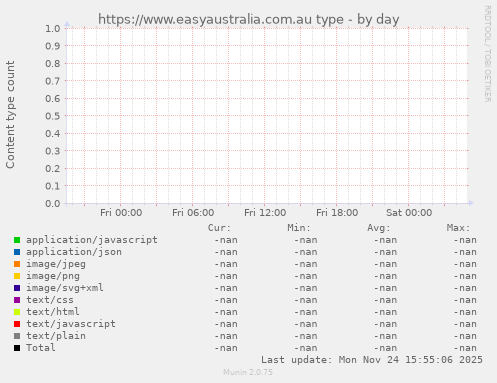Click the red text/javascript legend swatch

17,324
